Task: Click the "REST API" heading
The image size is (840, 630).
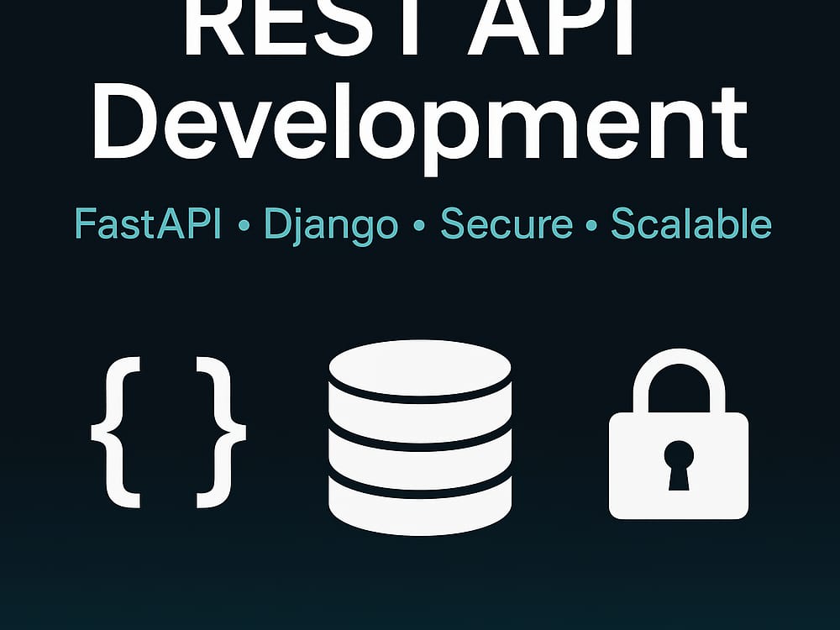Action: tap(409, 28)
